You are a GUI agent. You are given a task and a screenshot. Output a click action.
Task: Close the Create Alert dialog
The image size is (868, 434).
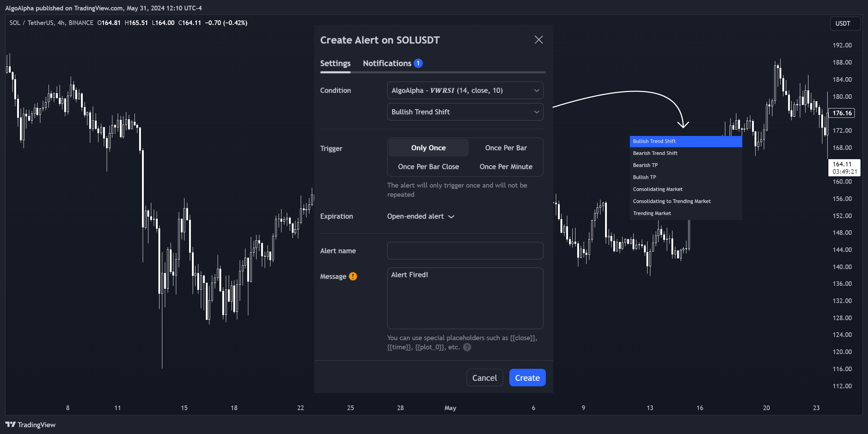tap(539, 40)
